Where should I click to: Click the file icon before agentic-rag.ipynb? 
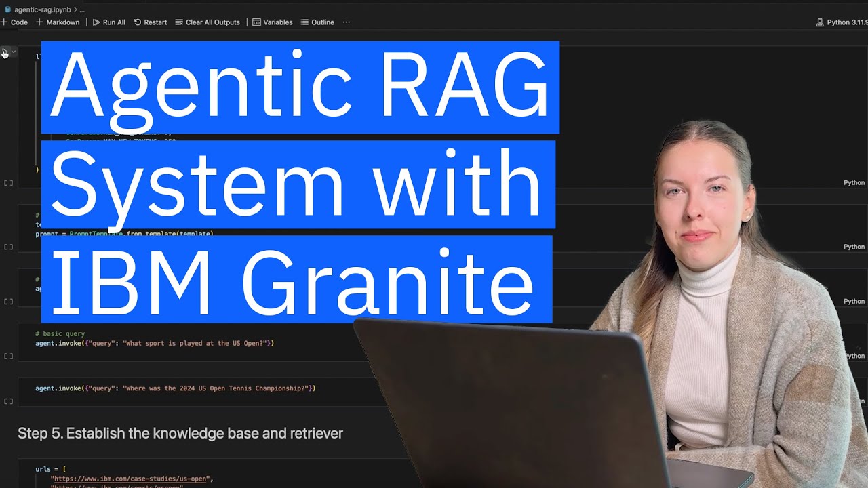pos(8,10)
